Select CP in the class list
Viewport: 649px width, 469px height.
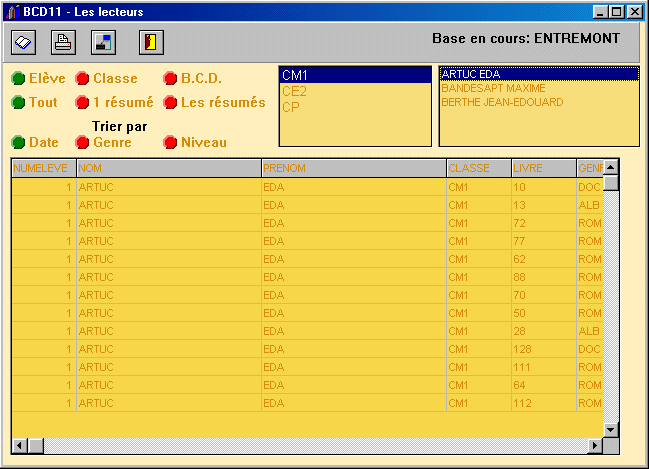click(291, 107)
